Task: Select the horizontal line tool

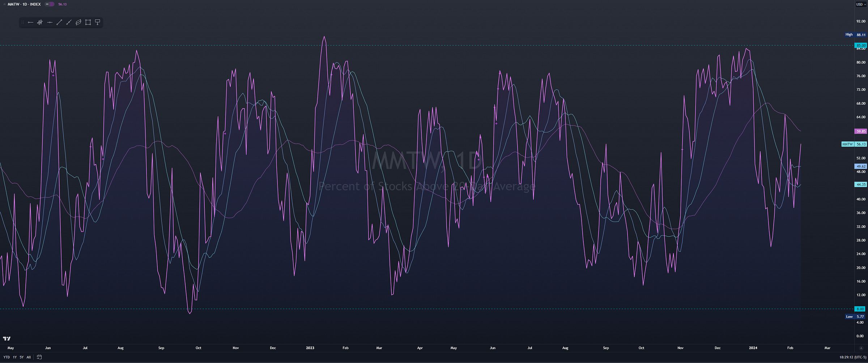Action: pos(50,22)
